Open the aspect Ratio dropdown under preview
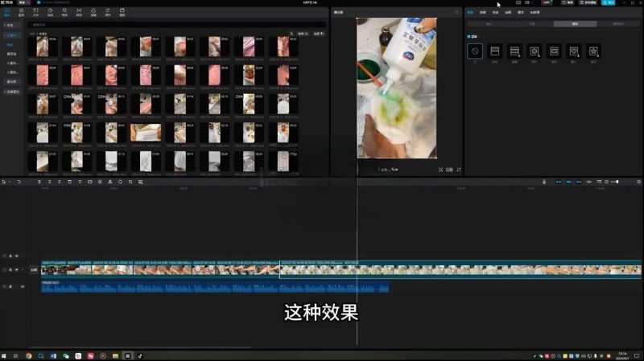Image resolution: width=644 pixels, height=361 pixels. tap(449, 170)
